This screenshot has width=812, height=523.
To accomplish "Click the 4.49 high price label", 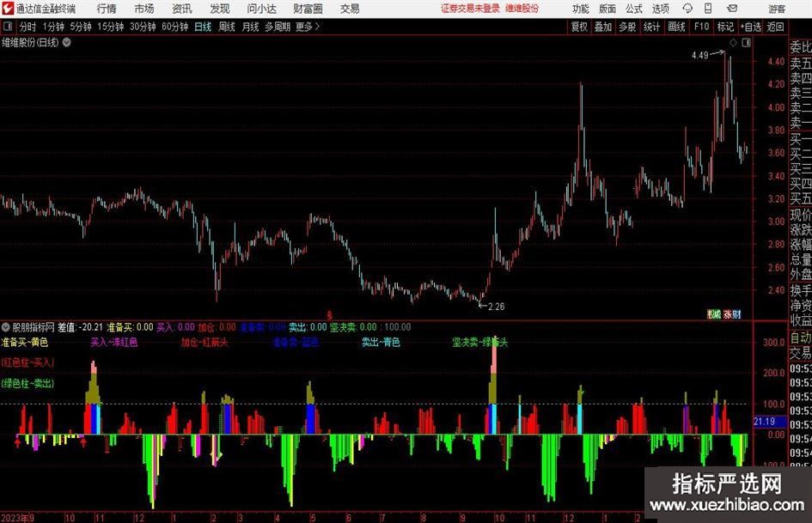I will (x=699, y=56).
